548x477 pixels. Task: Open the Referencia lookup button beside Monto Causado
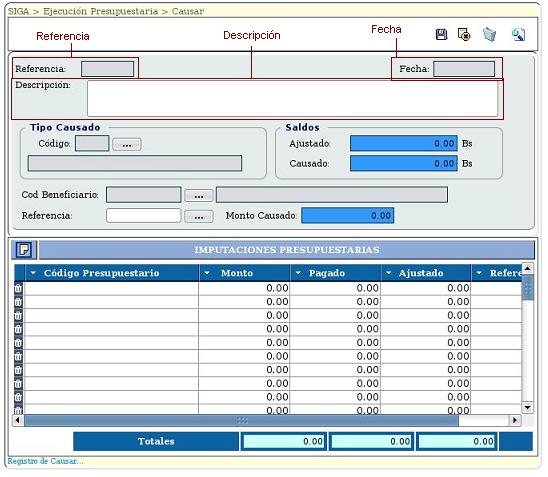tap(199, 216)
